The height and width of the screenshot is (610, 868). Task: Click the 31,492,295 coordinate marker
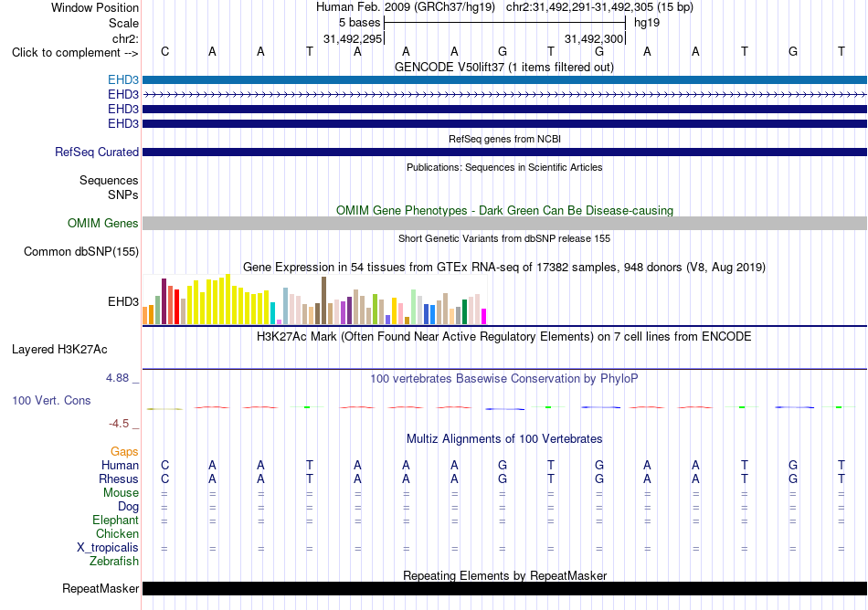[353, 38]
